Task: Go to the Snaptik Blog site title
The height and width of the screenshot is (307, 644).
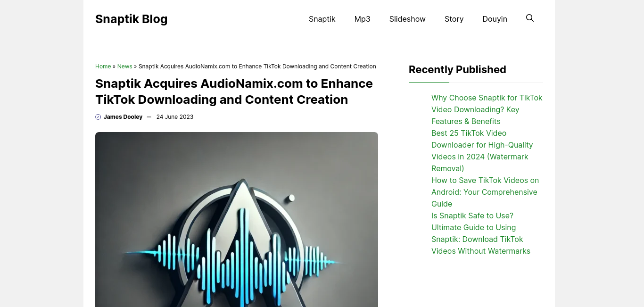Action: point(131,19)
